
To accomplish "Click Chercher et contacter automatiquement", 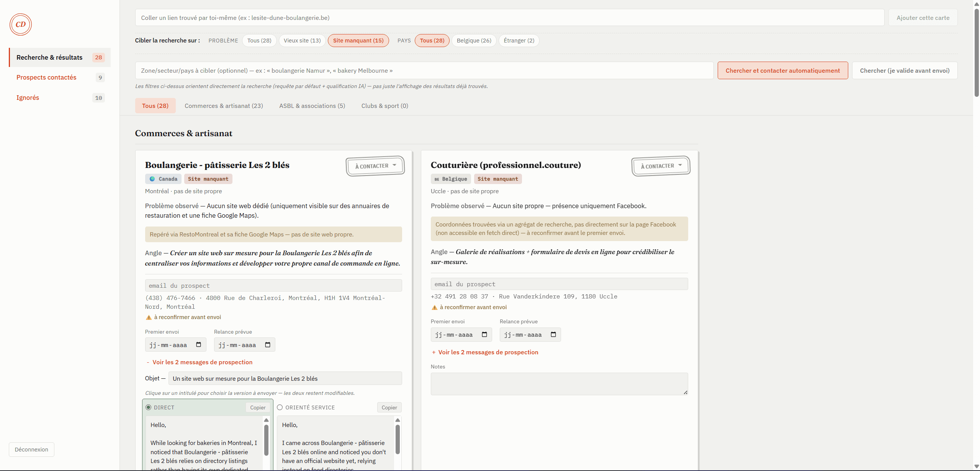I will [x=782, y=70].
